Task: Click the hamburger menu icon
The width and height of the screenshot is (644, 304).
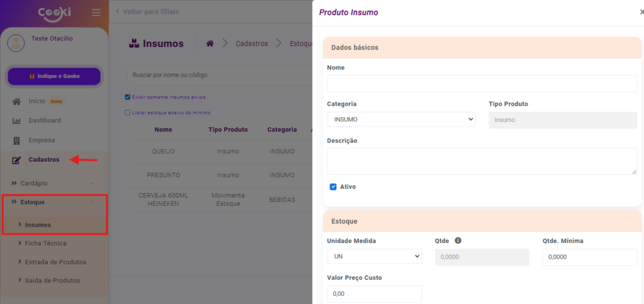Action: tap(96, 13)
